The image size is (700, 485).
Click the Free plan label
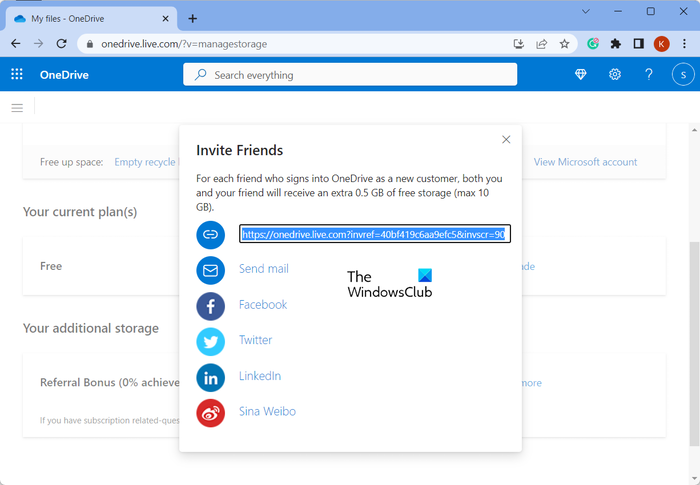coord(51,266)
